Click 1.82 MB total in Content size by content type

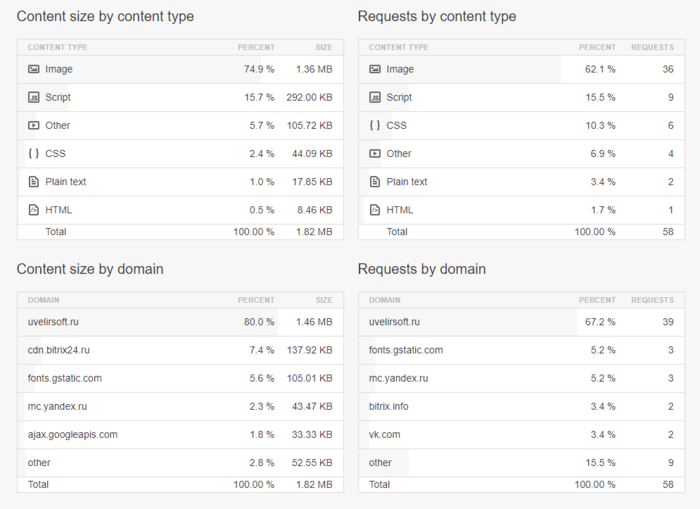314,232
